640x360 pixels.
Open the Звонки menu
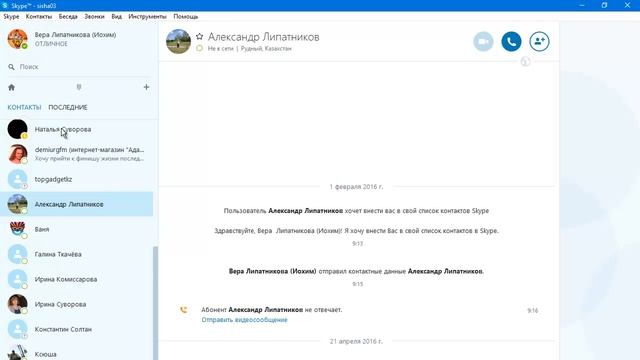(94, 16)
